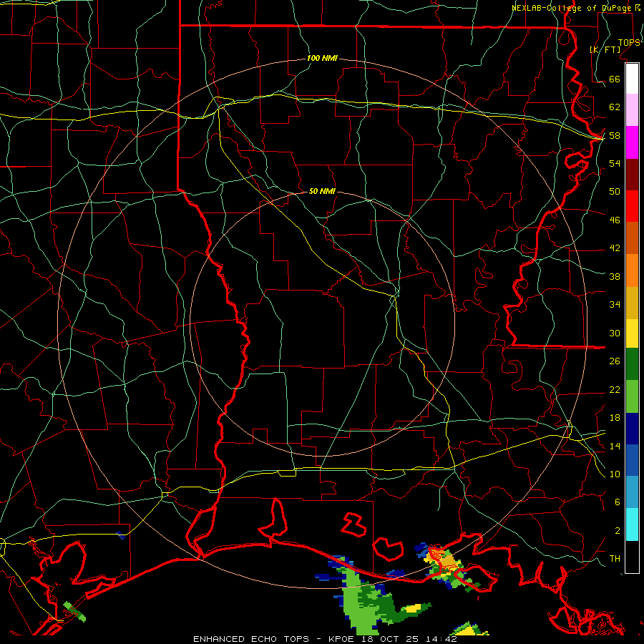644x644 pixels.
Task: Click the '2' legend value
Action: pyautogui.click(x=618, y=531)
